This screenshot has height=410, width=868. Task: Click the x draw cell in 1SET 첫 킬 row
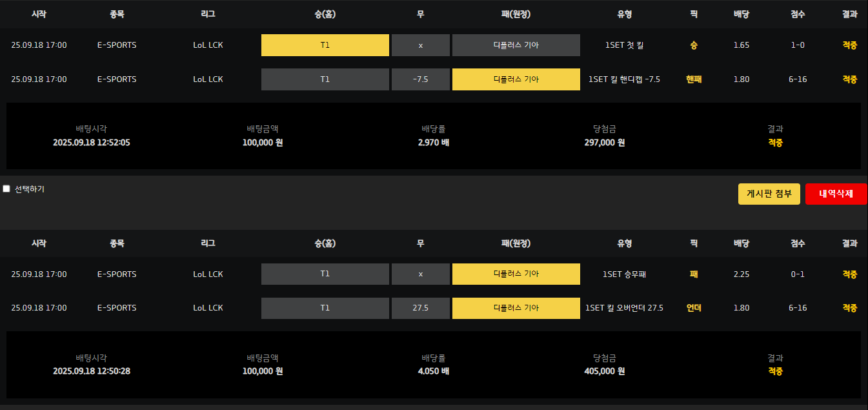420,45
